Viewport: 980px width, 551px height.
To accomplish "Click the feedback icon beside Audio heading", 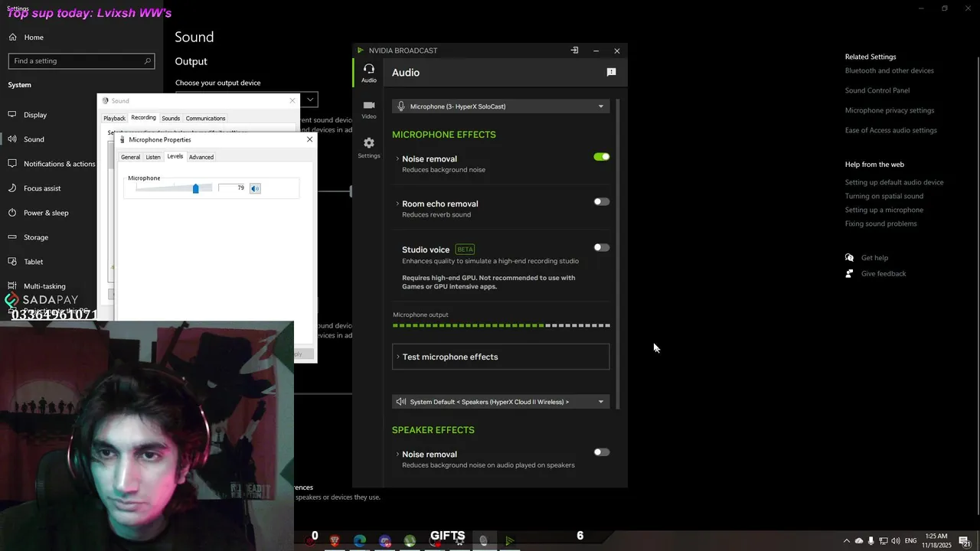I will [611, 72].
